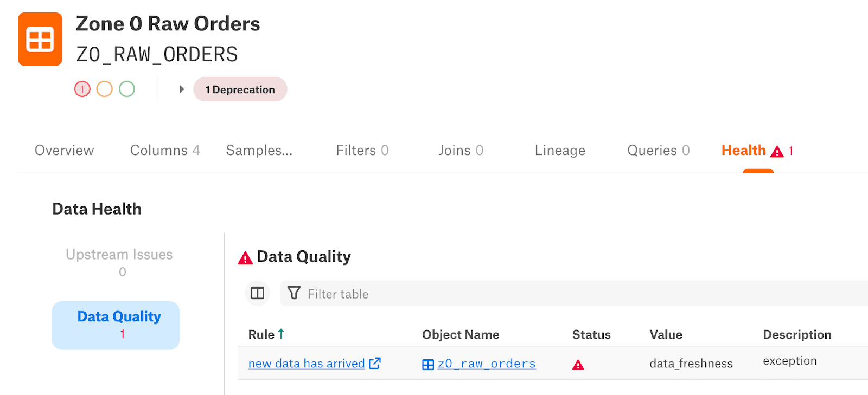Screen dimensions: 868x395
Task: Click the orange table icon for Zone 0 Raw Orders
Action: (x=40, y=39)
